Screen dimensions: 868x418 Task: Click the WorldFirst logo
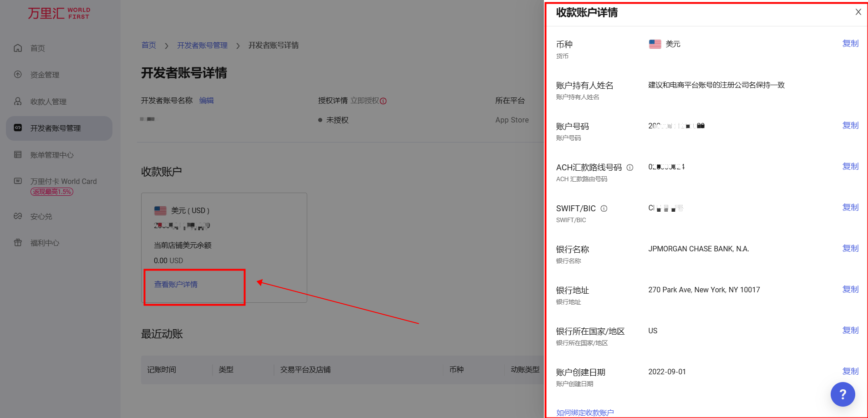point(59,13)
